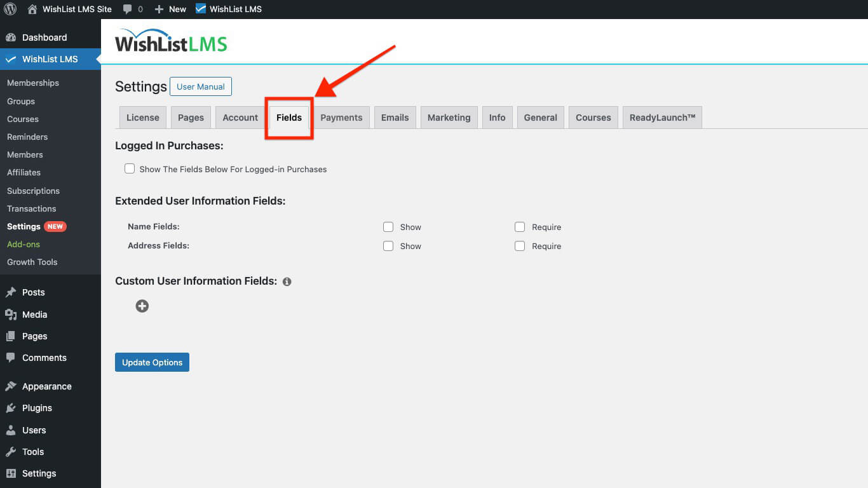Expand the Custom User Information Fields info icon
The width and height of the screenshot is (868, 488).
click(287, 281)
